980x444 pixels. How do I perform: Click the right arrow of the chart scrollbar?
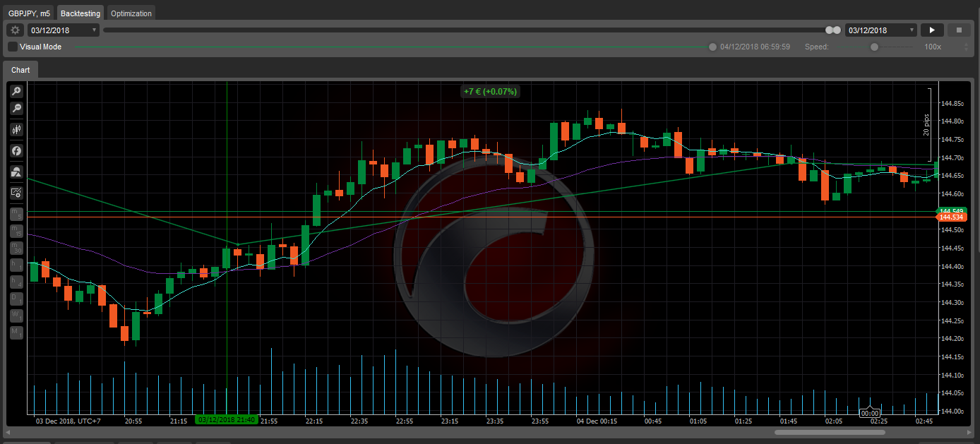pyautogui.click(x=971, y=432)
